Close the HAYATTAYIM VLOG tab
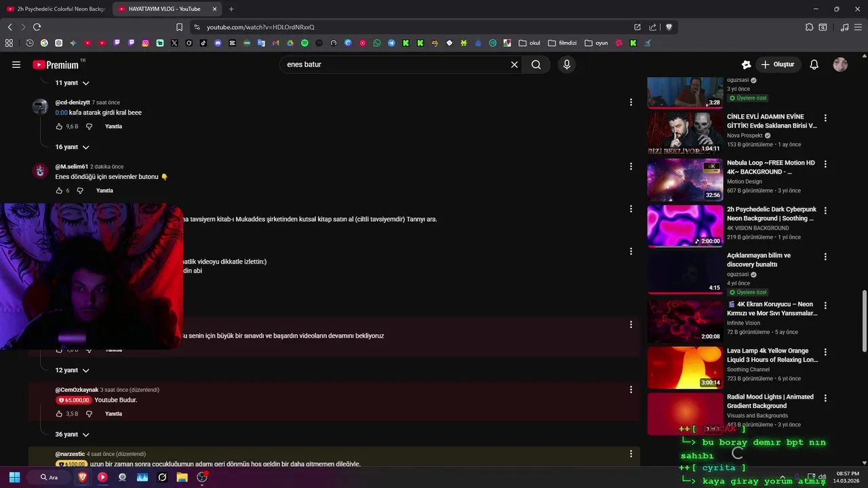Image resolution: width=868 pixels, height=488 pixels. coord(215,9)
